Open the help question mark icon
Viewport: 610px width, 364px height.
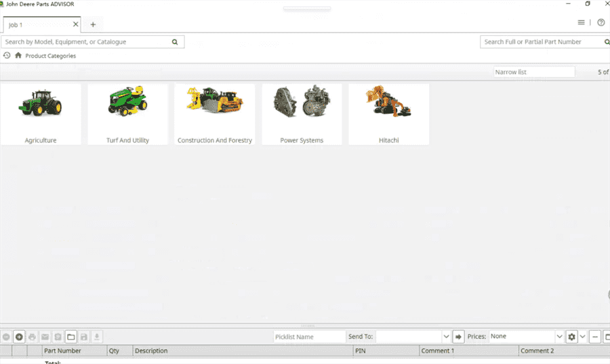(x=601, y=22)
